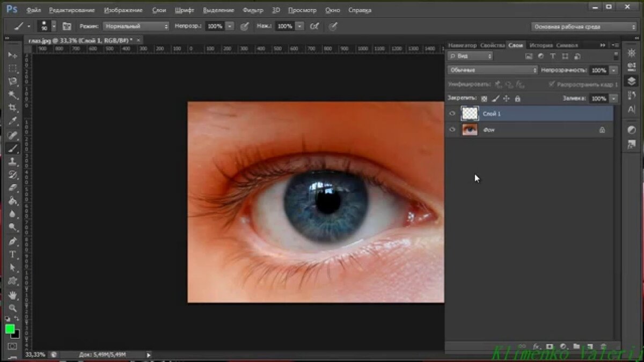Toggle visibility of the Фон layer
The width and height of the screenshot is (644, 362).
452,129
